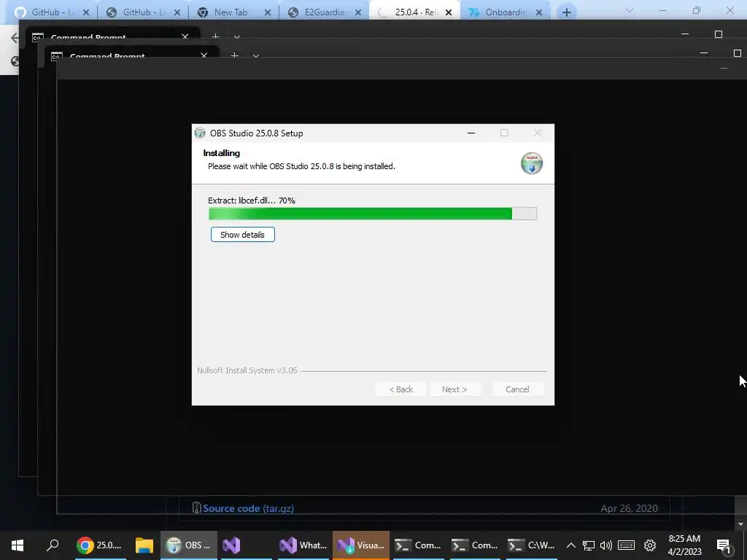Switch to the New Tab browser tab

click(231, 12)
